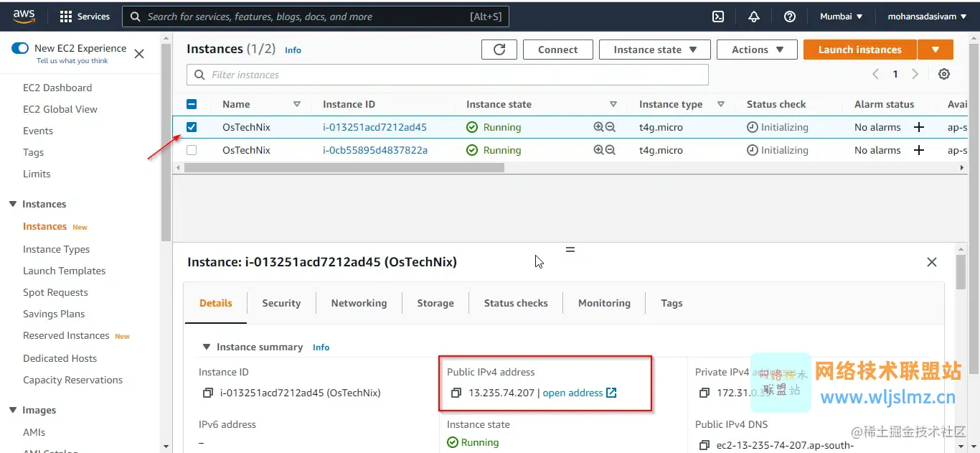The width and height of the screenshot is (980, 453).
Task: Click the Connect button
Action: 557,50
